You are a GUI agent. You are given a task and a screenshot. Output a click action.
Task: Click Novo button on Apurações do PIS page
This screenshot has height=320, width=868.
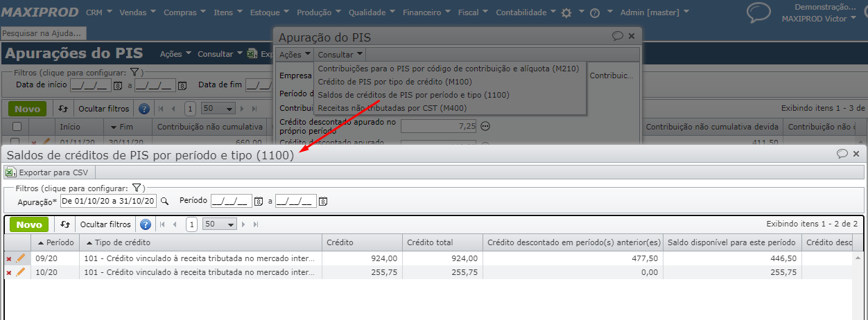point(27,109)
